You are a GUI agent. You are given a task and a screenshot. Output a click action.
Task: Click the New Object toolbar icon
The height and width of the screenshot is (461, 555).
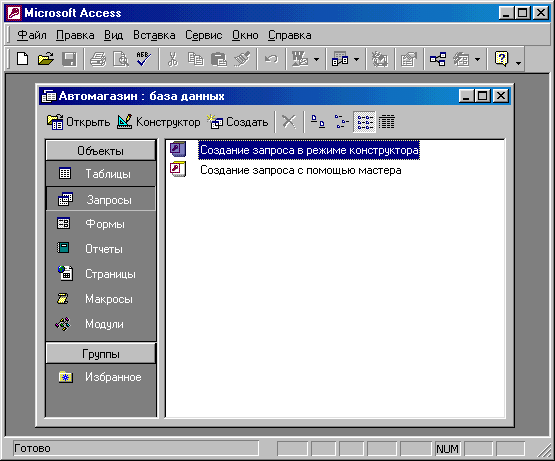point(461,59)
